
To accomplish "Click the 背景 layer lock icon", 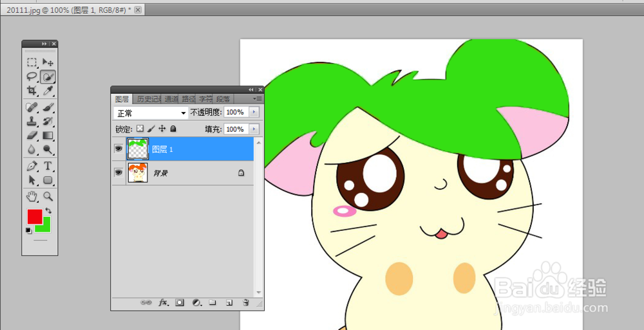I will (x=241, y=173).
